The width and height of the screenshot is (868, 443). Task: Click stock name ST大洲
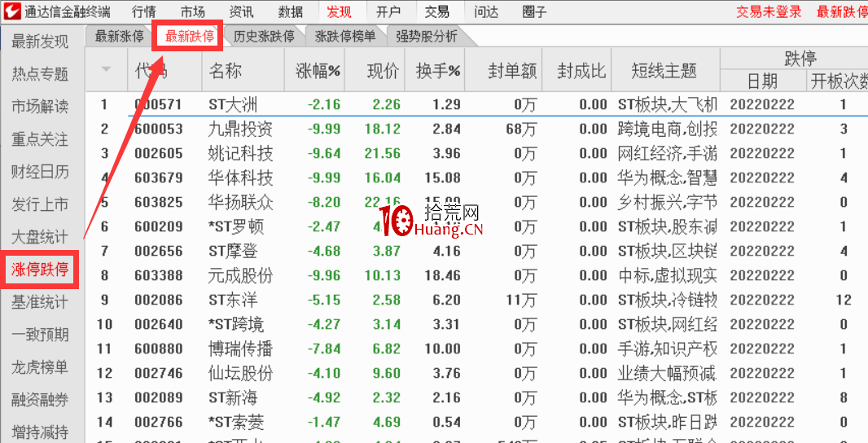(233, 105)
